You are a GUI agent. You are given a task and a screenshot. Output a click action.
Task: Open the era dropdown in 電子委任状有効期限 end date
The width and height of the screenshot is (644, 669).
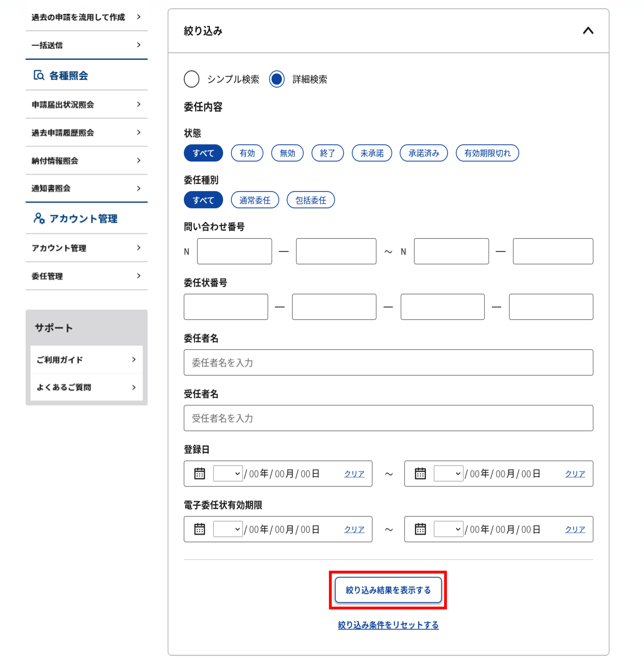(x=448, y=529)
